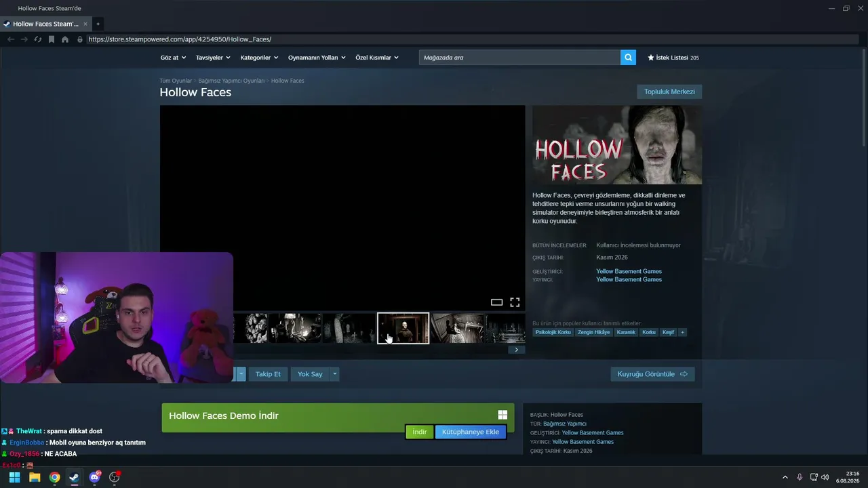Viewport: 868px width, 488px height.
Task: Click the developer link beside GELİŞTİRİCİ in details box
Action: (x=593, y=432)
